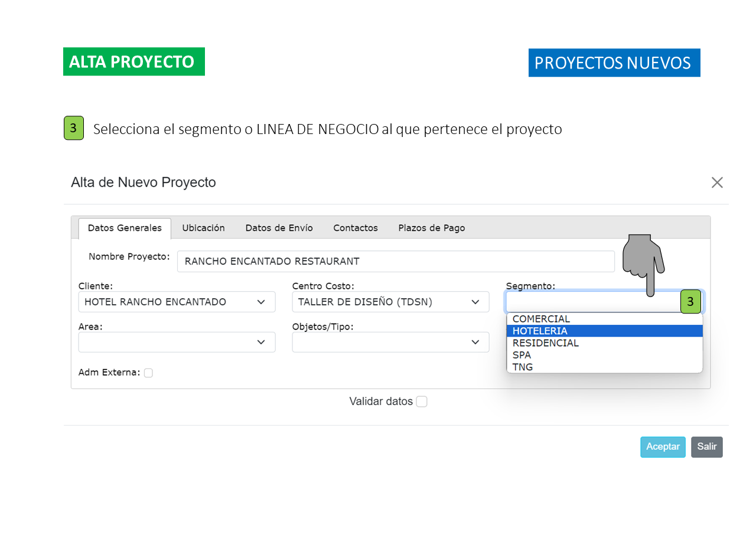Open the Datos de Envío tab
The height and width of the screenshot is (558, 756).
[279, 228]
